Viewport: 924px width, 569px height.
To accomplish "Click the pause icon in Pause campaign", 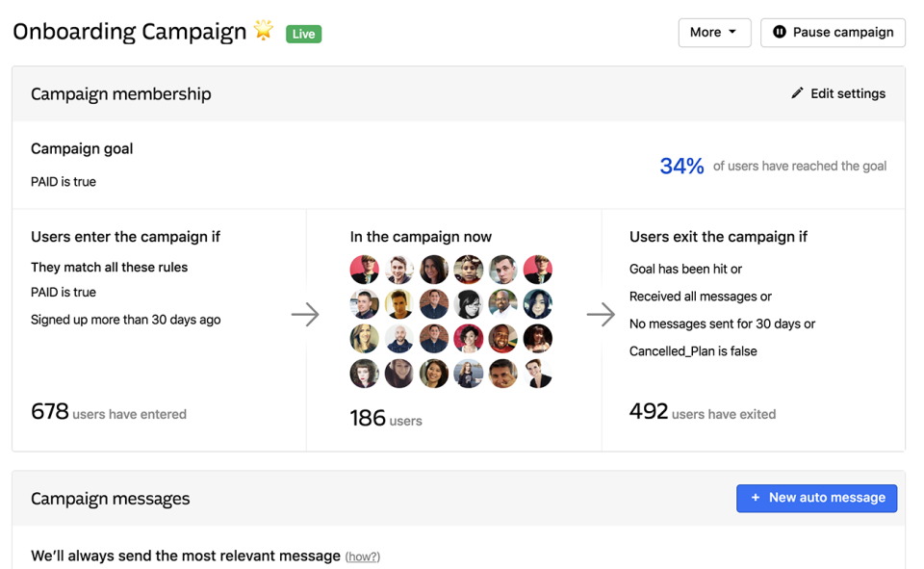I will tap(780, 32).
